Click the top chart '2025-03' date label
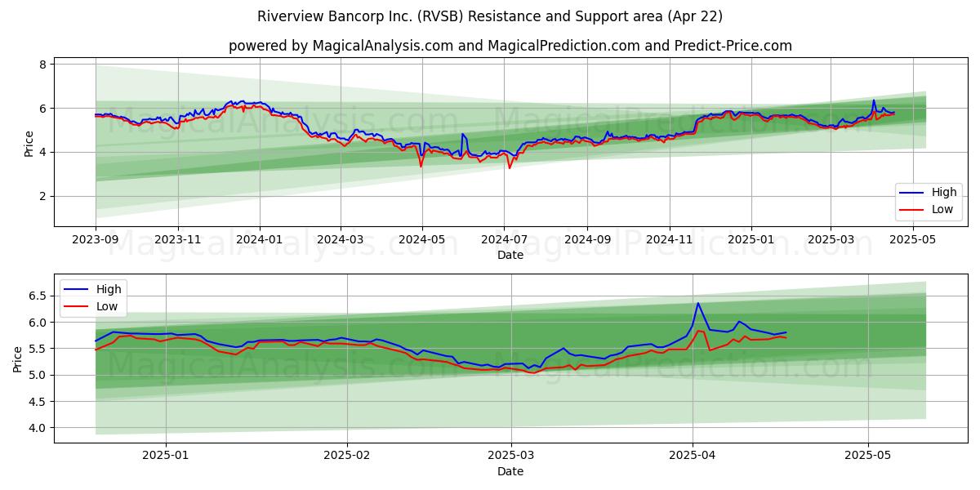980x490 pixels. [831, 240]
